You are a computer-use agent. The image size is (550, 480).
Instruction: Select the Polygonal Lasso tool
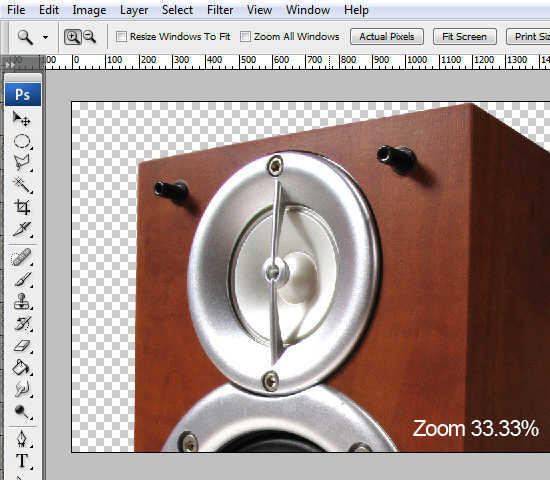click(x=22, y=163)
